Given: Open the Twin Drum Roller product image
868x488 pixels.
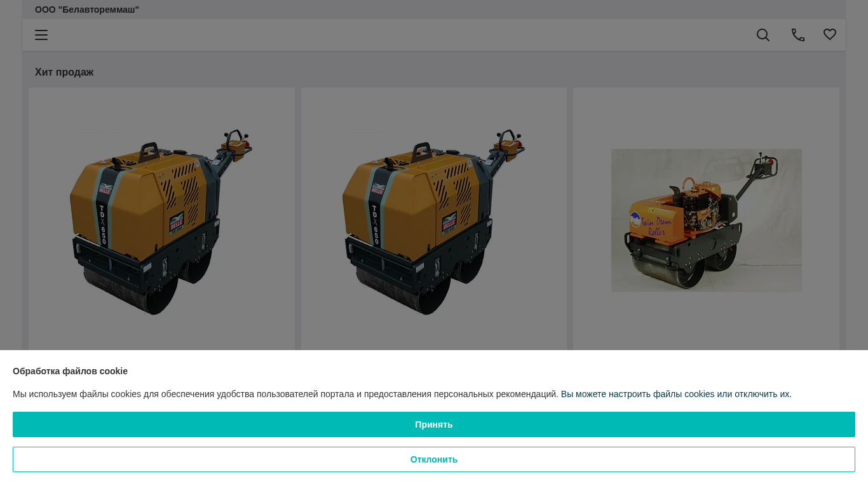Looking at the screenshot, I should (x=706, y=220).
